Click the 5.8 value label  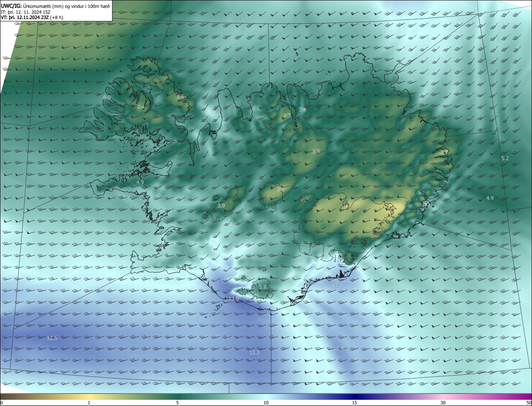click(x=263, y=287)
